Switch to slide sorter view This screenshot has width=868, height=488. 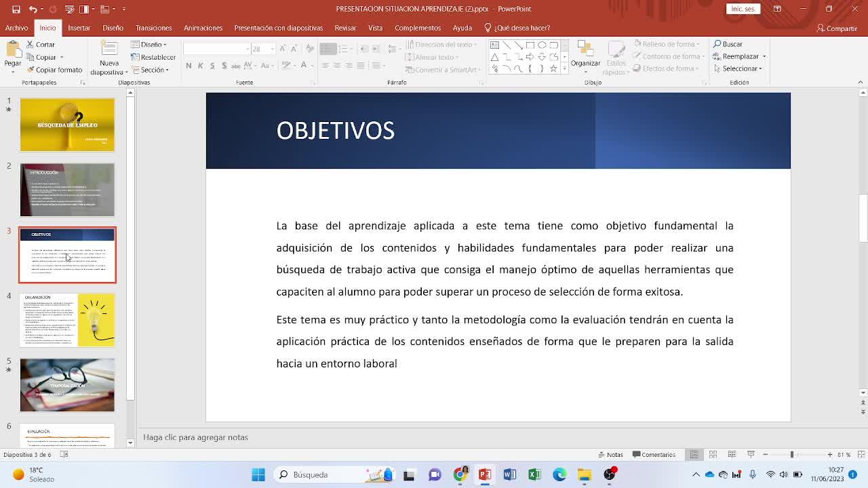[713, 455]
